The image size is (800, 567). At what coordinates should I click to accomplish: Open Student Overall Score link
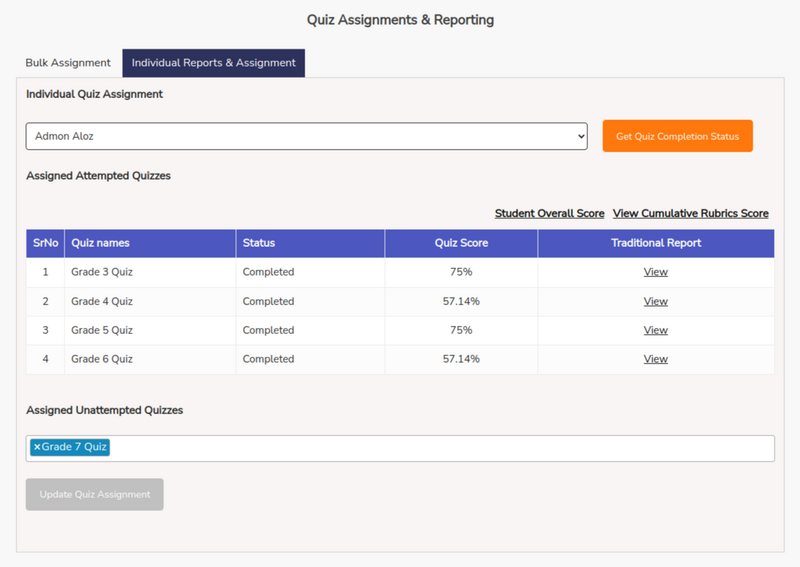(x=549, y=213)
